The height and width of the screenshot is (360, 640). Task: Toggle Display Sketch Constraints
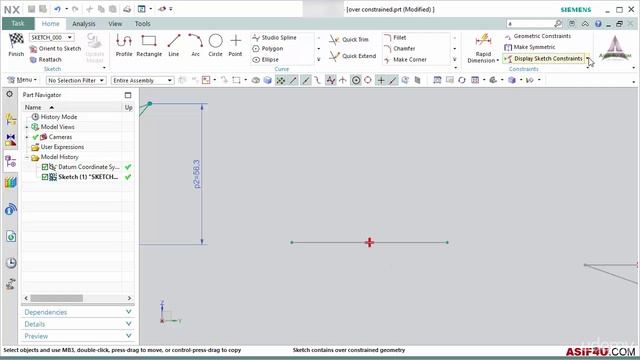point(544,59)
